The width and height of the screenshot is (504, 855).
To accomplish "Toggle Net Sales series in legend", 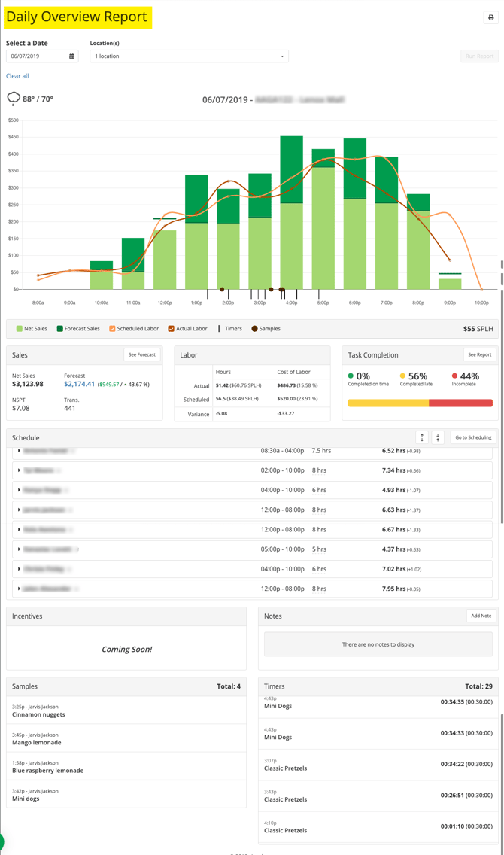I will [20, 329].
